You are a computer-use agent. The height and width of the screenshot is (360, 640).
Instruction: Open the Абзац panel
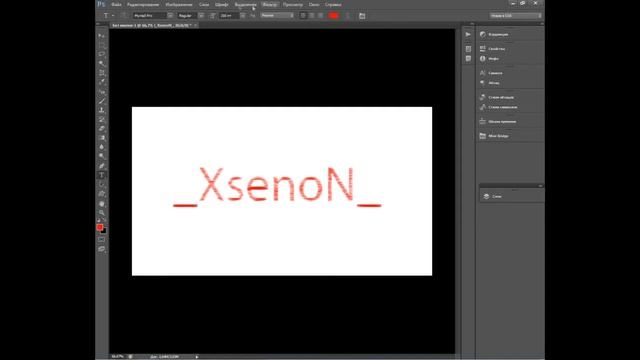[x=493, y=83]
